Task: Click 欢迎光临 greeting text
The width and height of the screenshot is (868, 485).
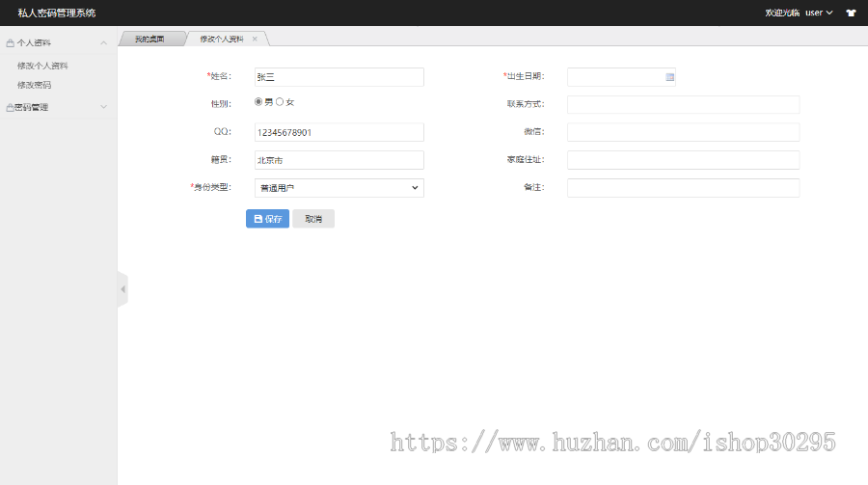Action: 782,13
